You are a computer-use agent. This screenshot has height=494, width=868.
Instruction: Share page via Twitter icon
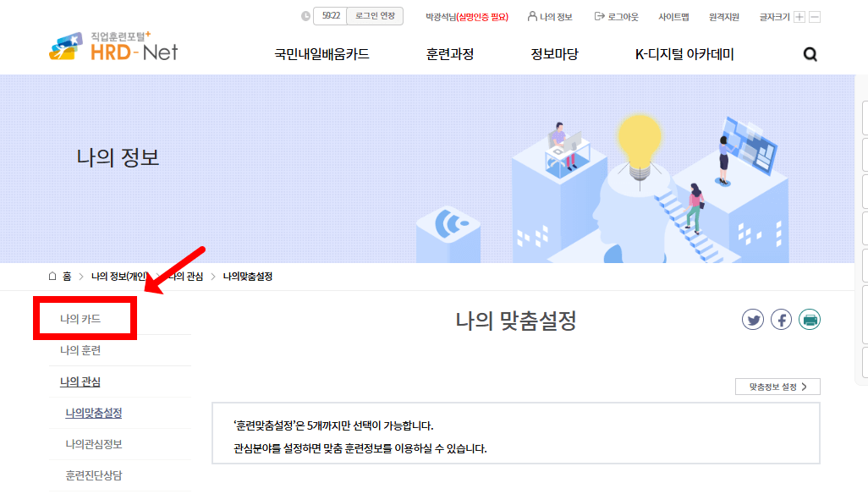[753, 320]
